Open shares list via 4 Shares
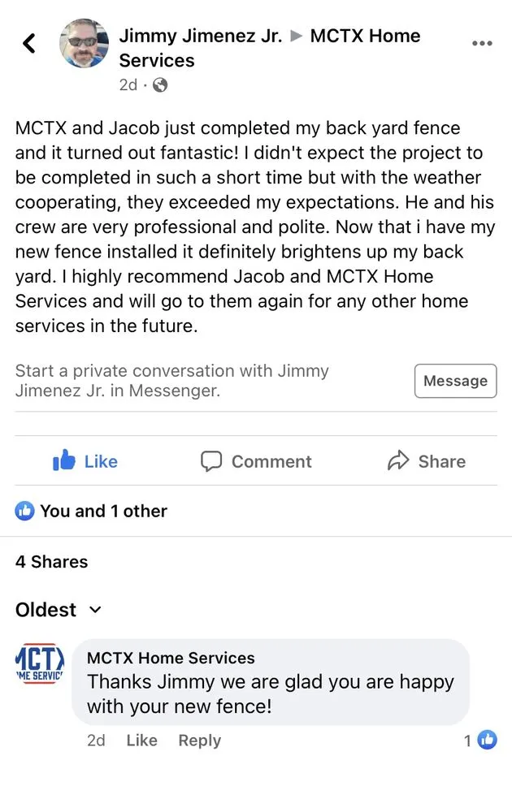 (51, 561)
